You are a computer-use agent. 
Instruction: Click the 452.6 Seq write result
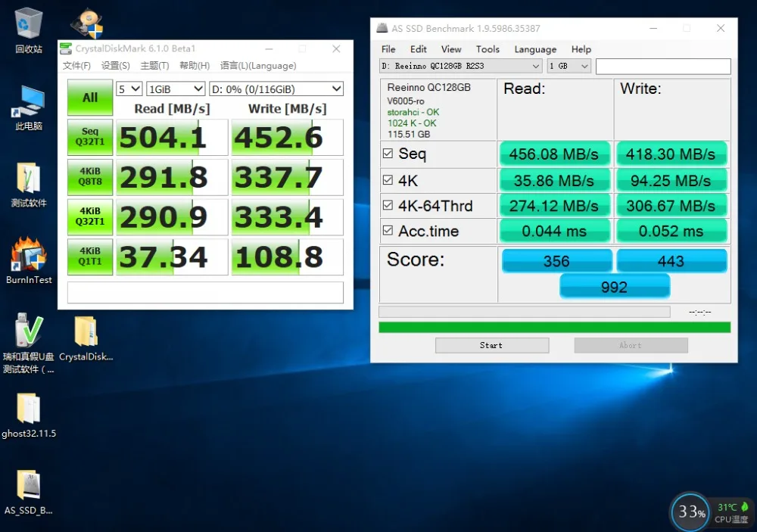tap(287, 137)
